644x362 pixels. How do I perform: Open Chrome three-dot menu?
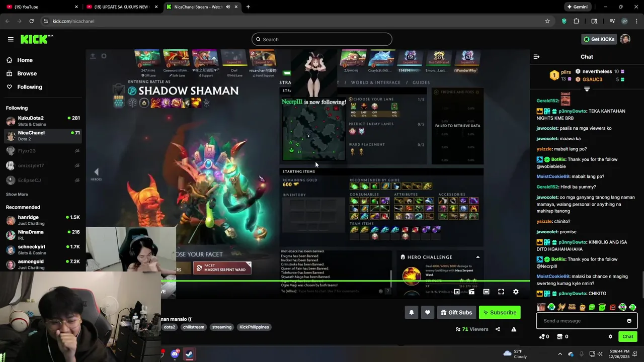636,21
